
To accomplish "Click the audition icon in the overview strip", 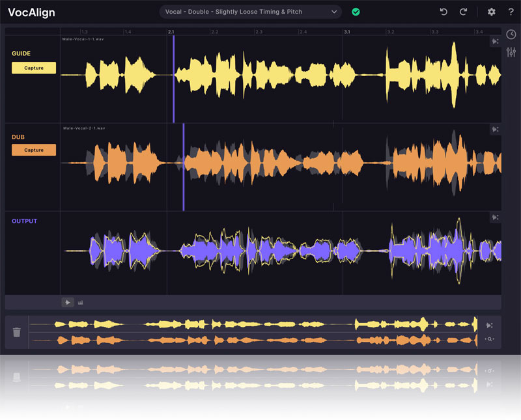I will 490,325.
